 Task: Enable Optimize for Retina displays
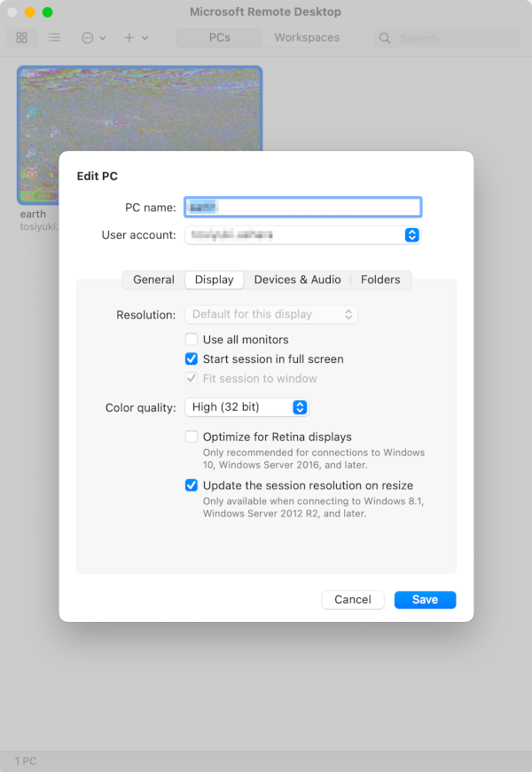tap(192, 437)
